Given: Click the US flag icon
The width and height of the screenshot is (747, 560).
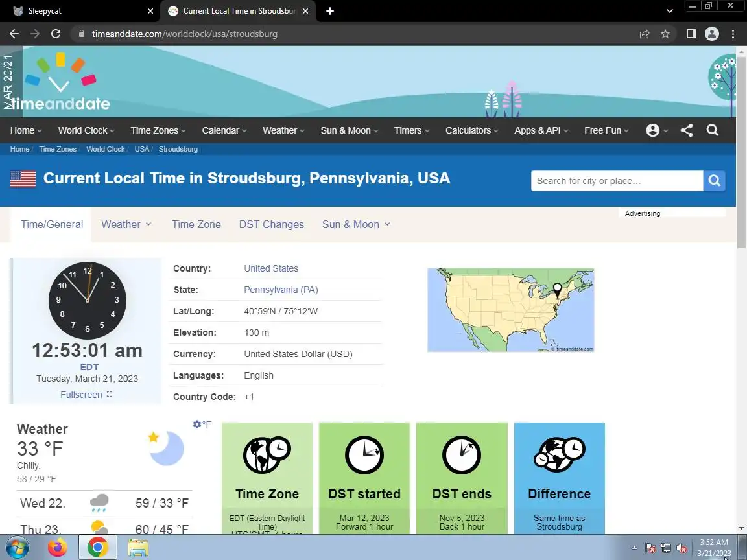Looking at the screenshot, I should [x=23, y=179].
